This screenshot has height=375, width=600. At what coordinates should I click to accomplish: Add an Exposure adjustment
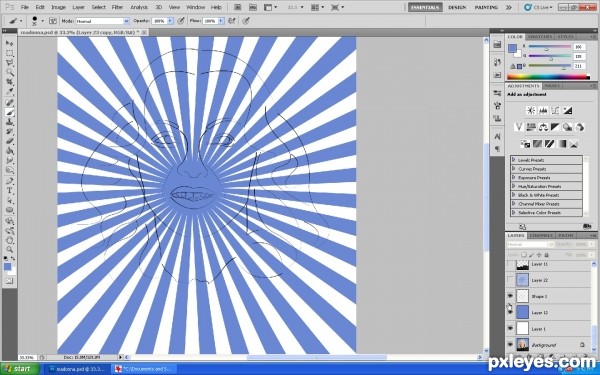tap(567, 111)
